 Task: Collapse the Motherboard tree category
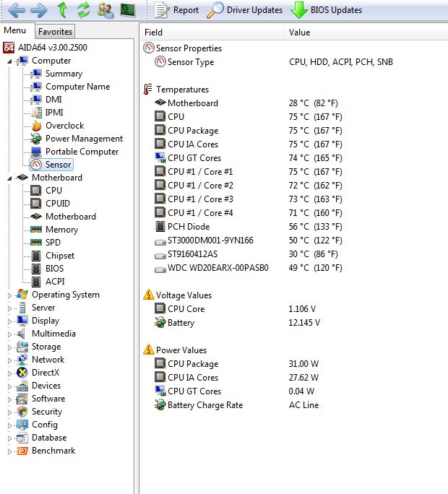point(9,178)
